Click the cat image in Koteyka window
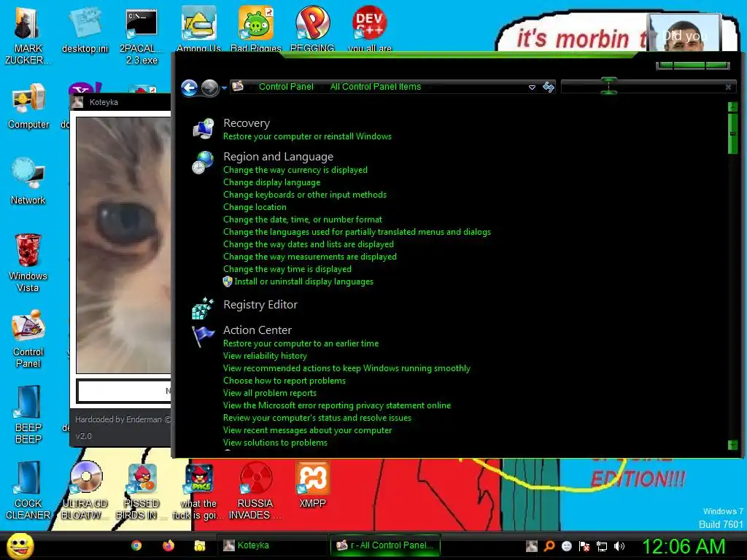Screen dimensions: 747x560 coord(123,245)
